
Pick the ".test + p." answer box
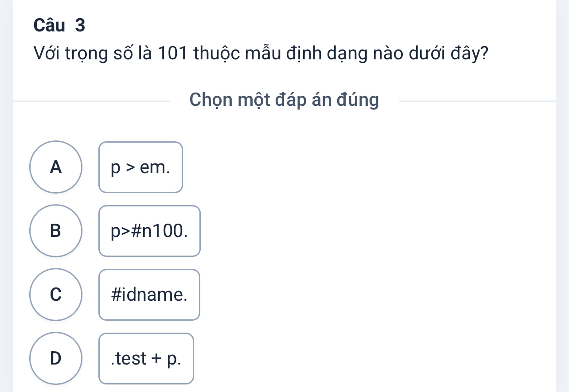(x=146, y=358)
